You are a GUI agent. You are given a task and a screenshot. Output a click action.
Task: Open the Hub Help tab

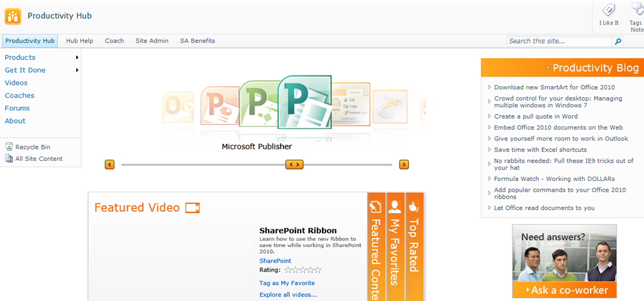pyautogui.click(x=79, y=41)
